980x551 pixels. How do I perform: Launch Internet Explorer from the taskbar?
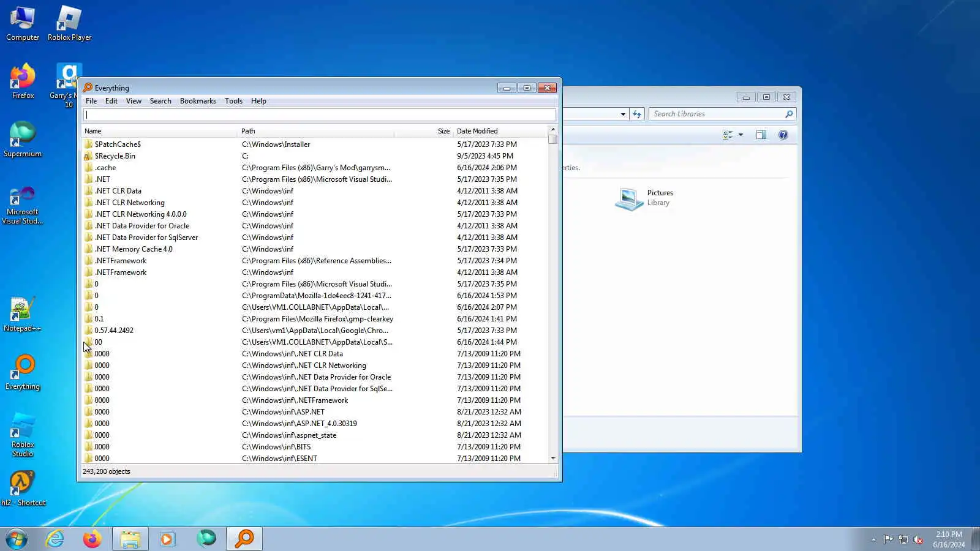click(55, 539)
